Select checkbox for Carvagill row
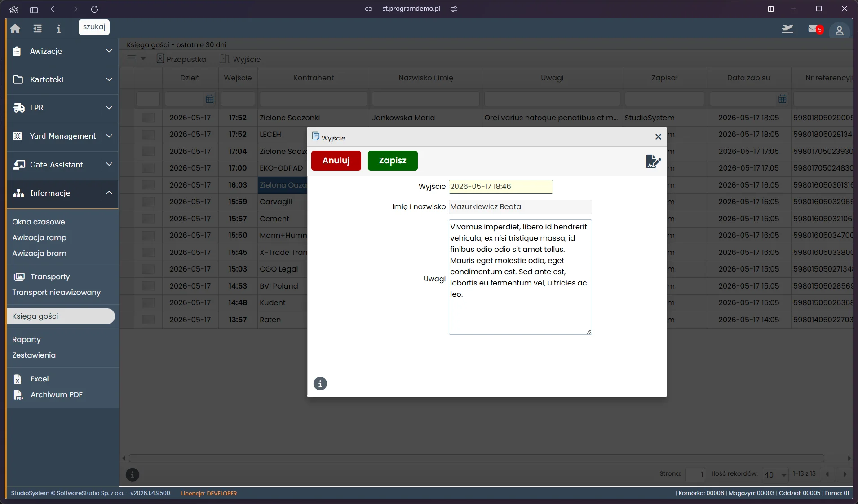 click(148, 202)
